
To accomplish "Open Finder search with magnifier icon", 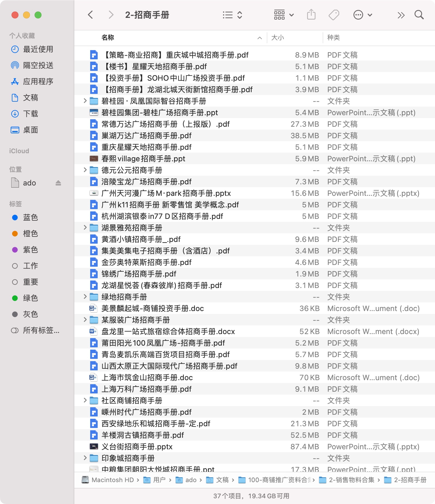I will (x=419, y=15).
